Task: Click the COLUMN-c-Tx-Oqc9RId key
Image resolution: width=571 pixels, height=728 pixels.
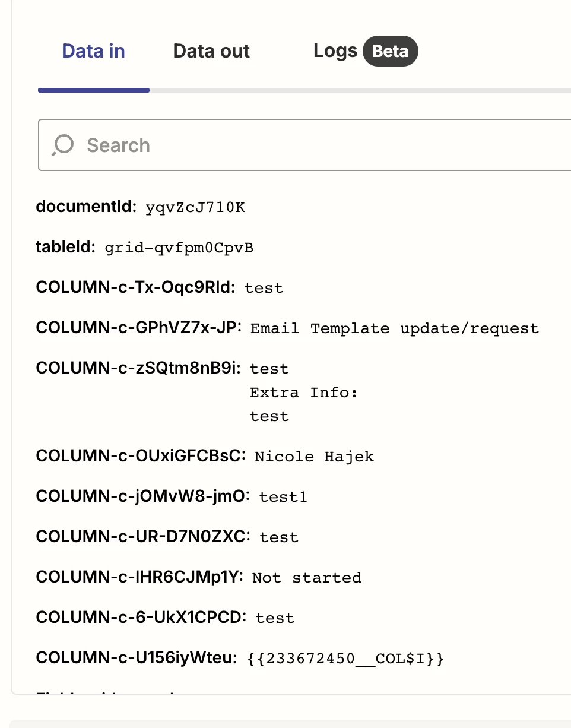Action: tap(136, 287)
